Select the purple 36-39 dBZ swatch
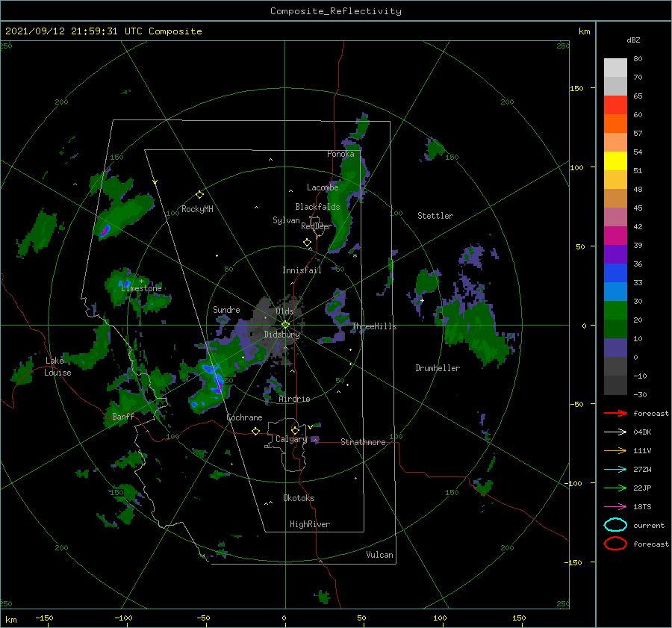The width and height of the screenshot is (672, 628). (615, 254)
